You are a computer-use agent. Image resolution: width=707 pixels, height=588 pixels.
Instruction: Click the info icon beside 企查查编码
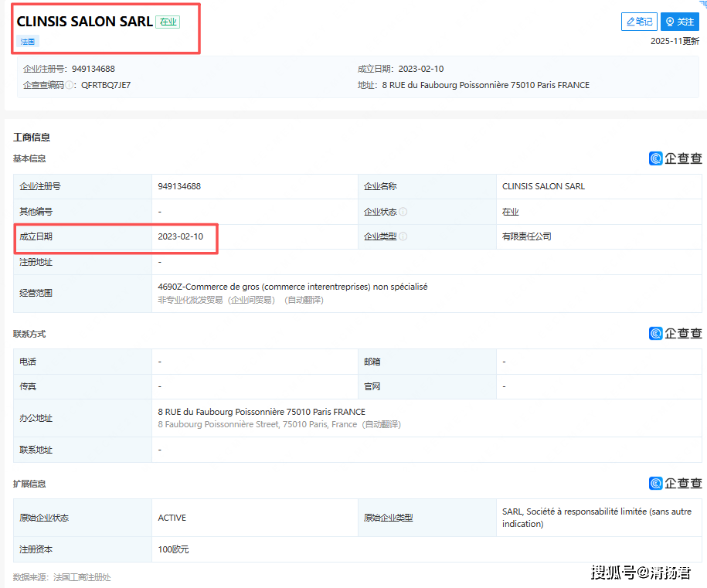70,85
